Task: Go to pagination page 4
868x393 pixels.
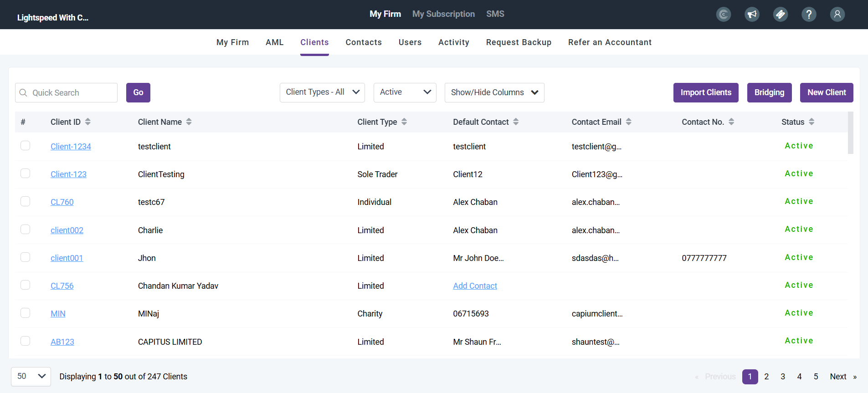Action: [799, 377]
